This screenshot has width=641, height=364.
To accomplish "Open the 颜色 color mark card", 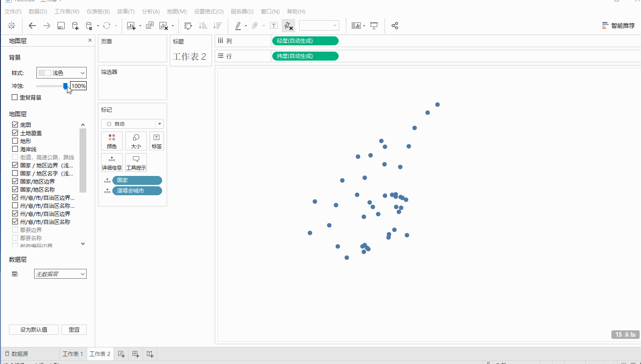I will tap(112, 141).
